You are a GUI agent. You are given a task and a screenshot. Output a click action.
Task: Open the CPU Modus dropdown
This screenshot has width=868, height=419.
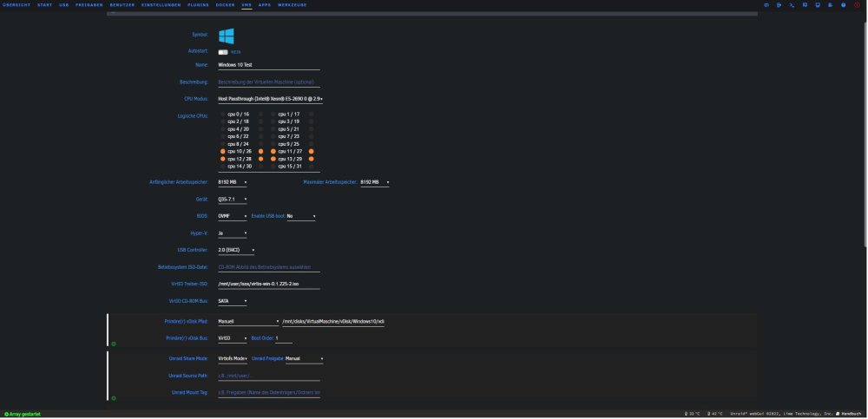270,99
